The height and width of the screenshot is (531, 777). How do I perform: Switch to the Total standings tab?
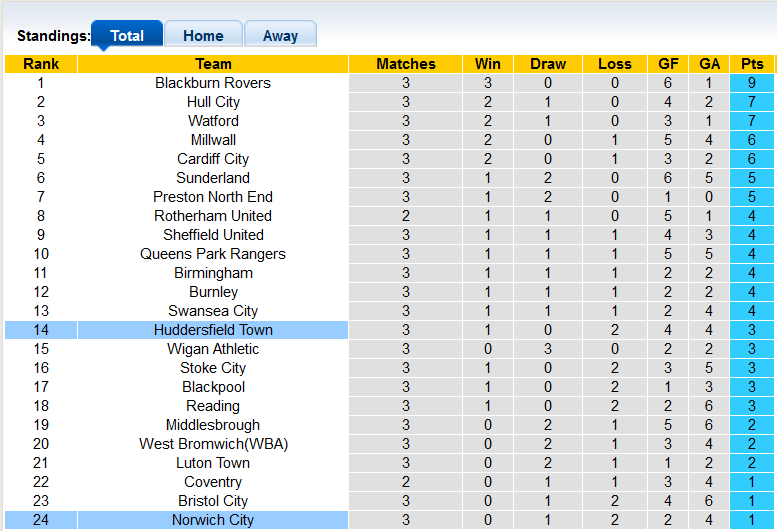tap(127, 36)
